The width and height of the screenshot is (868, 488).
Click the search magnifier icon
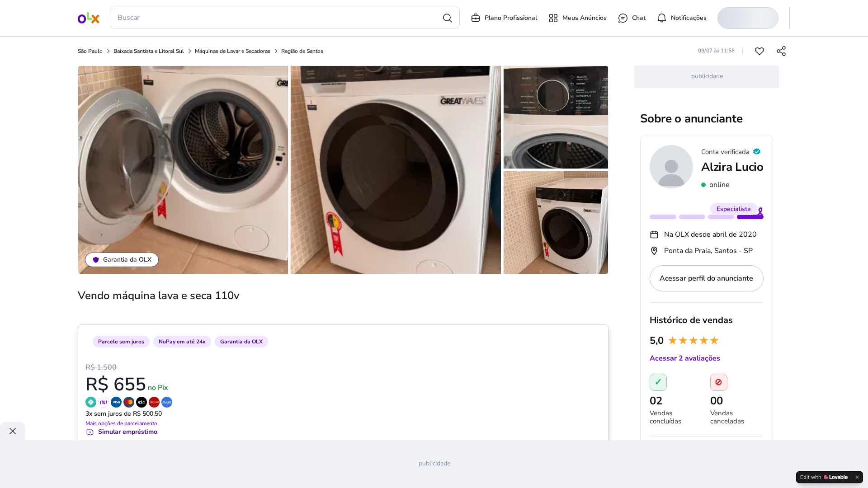447,18
